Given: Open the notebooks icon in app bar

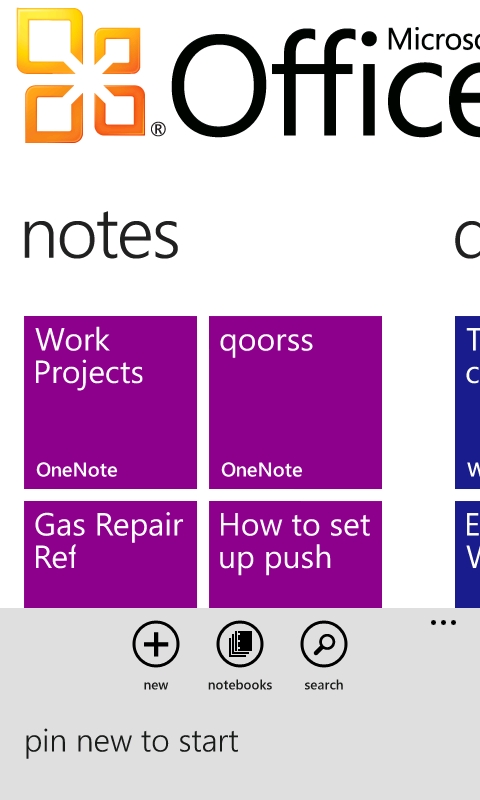Looking at the screenshot, I should pos(240,644).
